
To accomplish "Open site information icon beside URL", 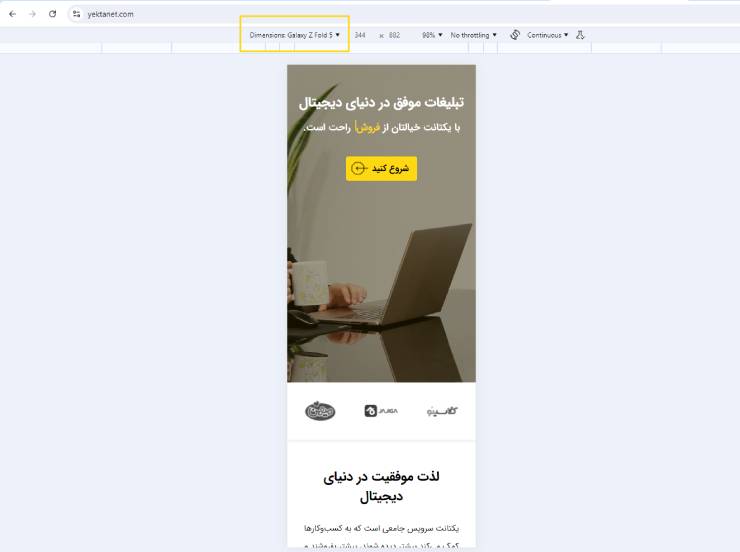I will coord(76,14).
